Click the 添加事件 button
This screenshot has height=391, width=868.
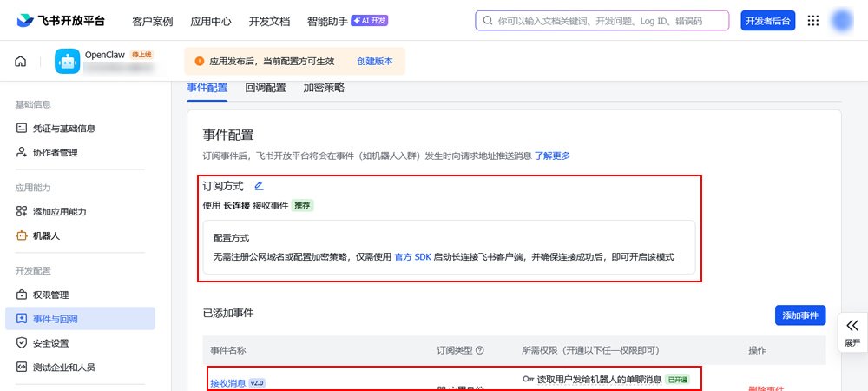799,315
